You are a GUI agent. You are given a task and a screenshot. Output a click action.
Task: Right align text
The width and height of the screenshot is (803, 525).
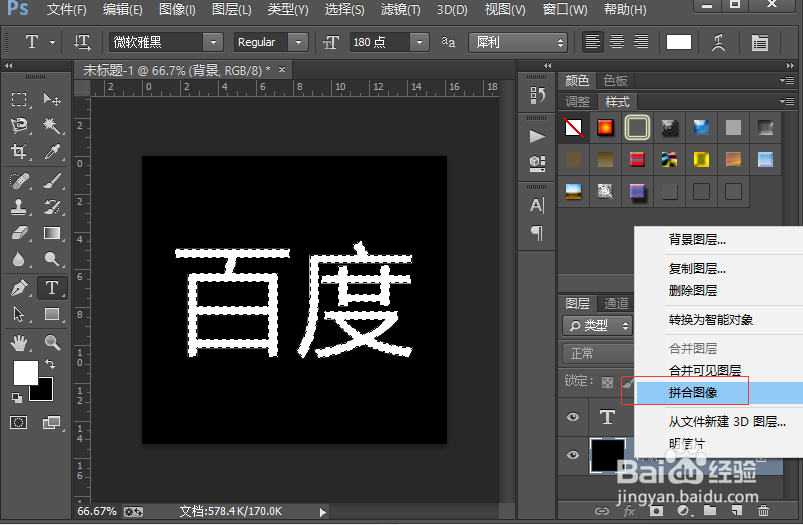click(641, 42)
